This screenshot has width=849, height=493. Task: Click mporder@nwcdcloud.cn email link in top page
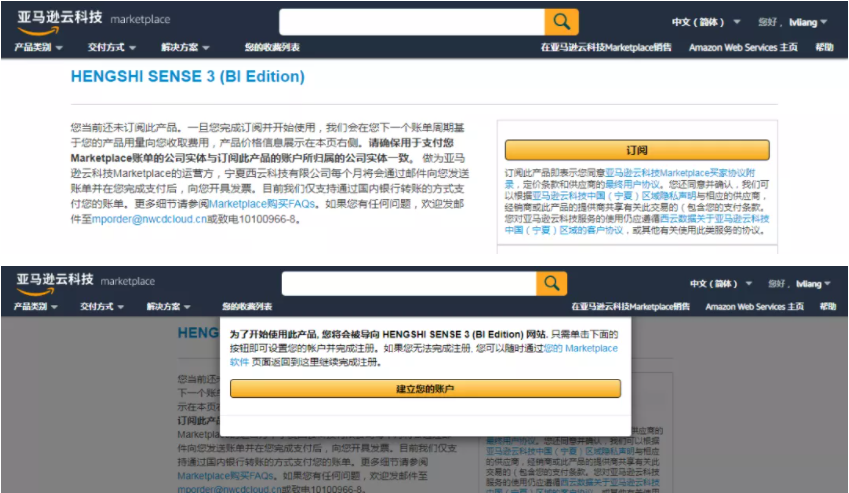[149, 219]
